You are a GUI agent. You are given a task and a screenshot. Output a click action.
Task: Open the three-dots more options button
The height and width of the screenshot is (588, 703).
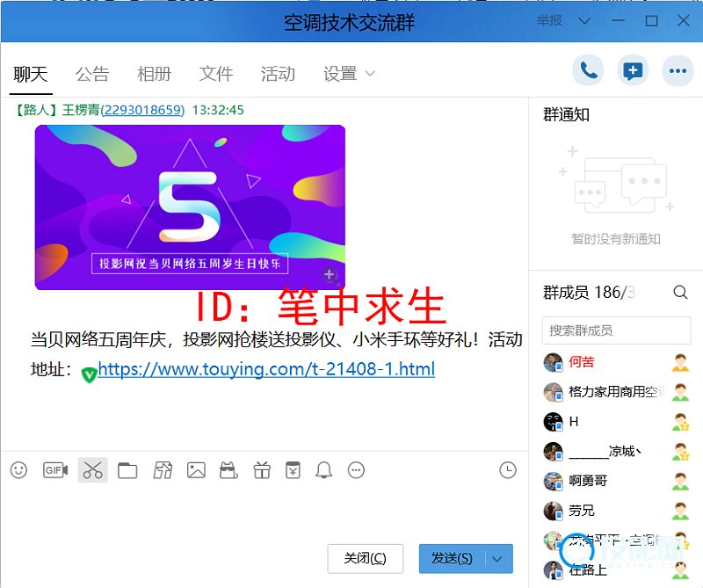[x=678, y=70]
